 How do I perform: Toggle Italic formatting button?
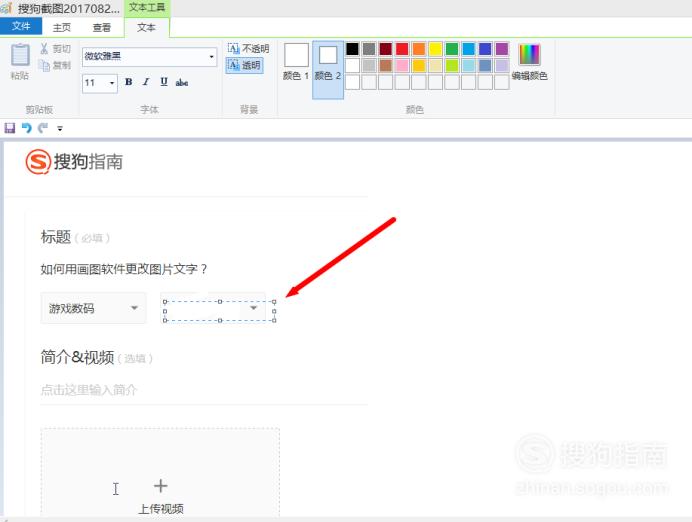pos(146,82)
